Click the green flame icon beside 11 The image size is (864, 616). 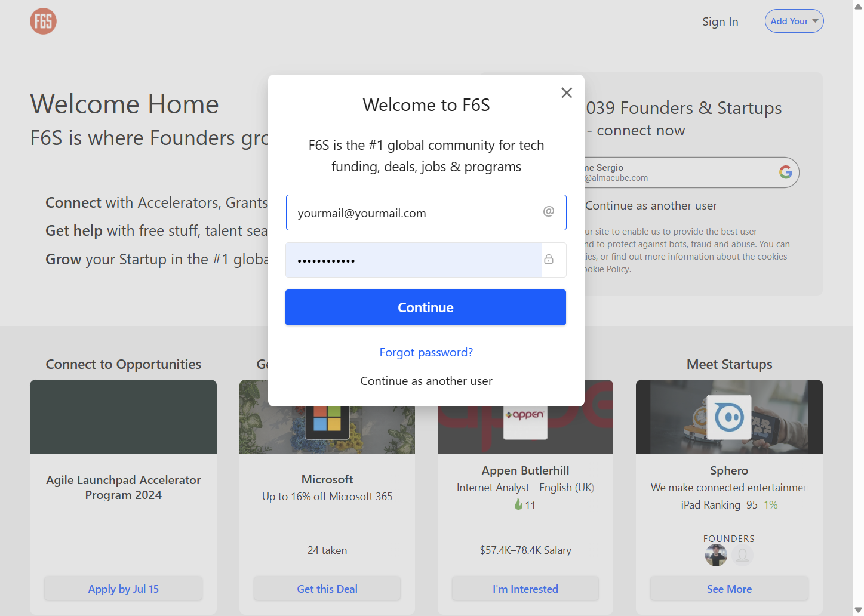518,504
